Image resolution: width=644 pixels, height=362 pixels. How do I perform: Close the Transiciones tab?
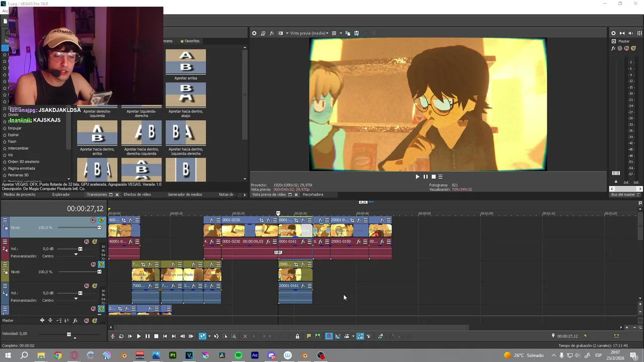tap(117, 195)
